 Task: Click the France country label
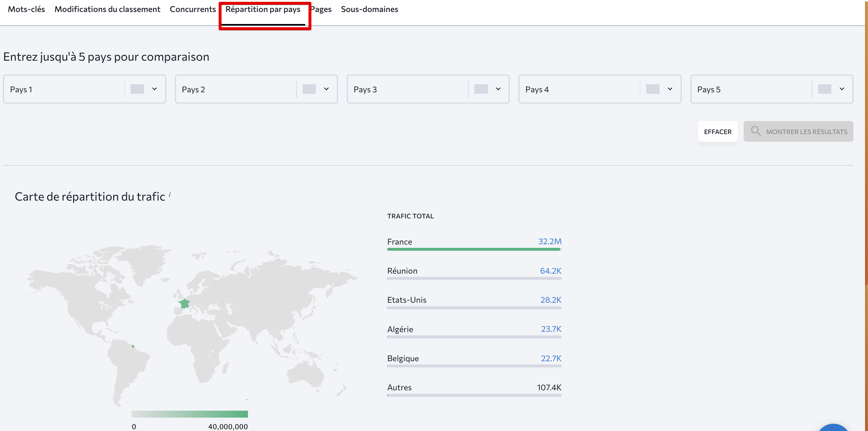[399, 242]
